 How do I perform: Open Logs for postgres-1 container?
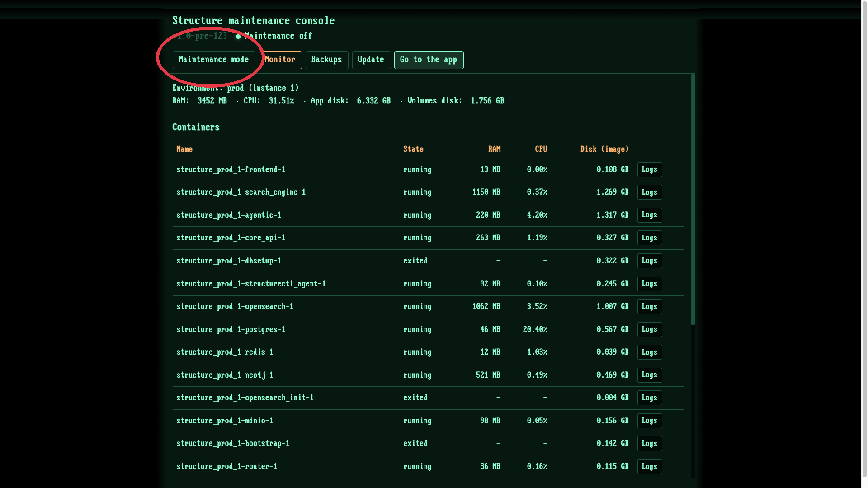coord(649,329)
